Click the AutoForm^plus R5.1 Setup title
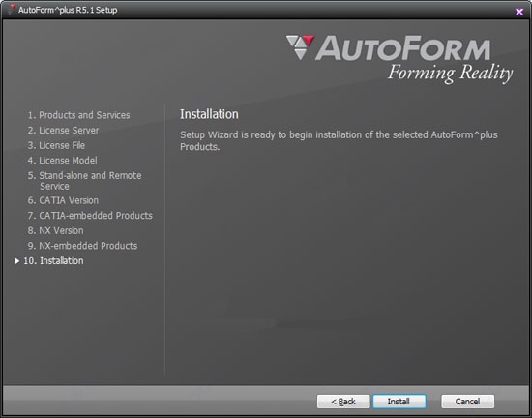The height and width of the screenshot is (418, 532). (x=68, y=10)
